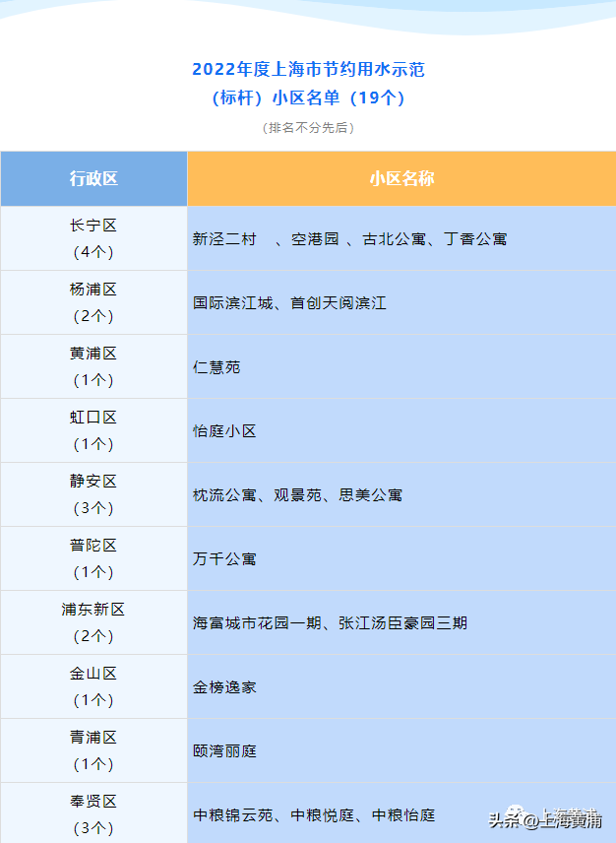Select the 普陀区 district cell

pyautogui.click(x=93, y=558)
